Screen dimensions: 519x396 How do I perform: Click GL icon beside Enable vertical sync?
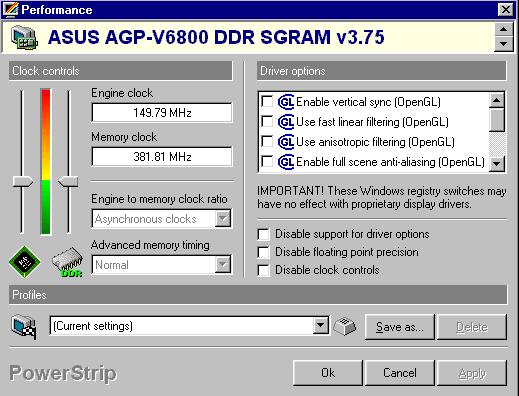pos(286,102)
